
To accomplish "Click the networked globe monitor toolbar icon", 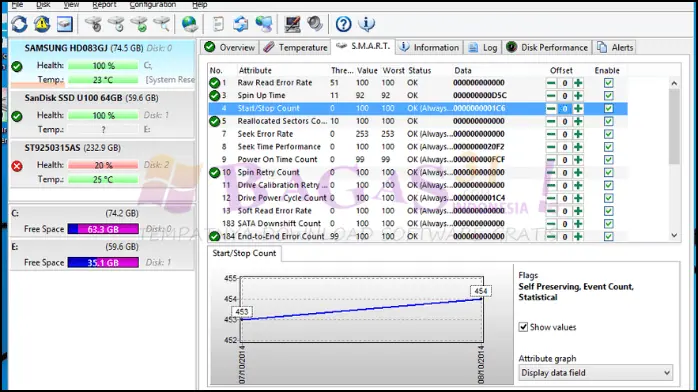I will click(264, 24).
